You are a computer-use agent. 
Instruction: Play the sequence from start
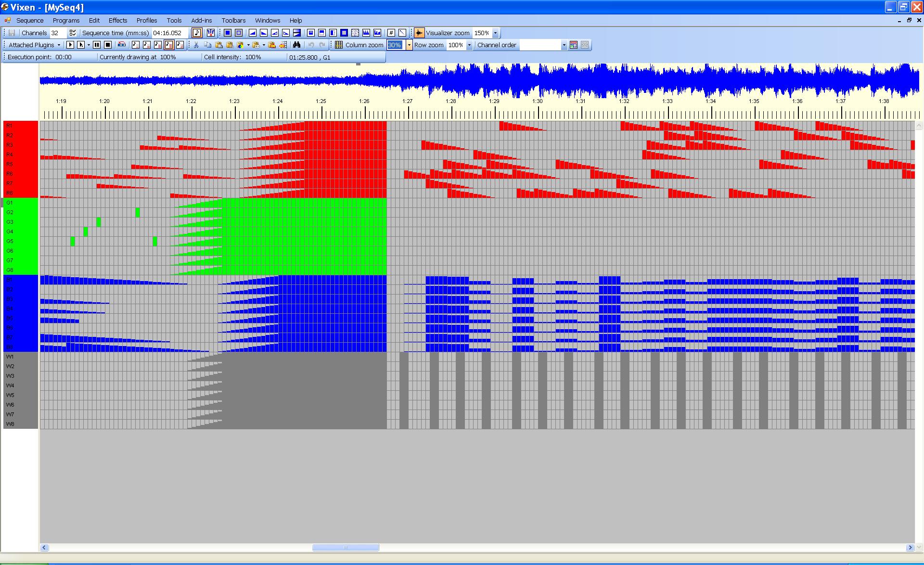[x=70, y=45]
